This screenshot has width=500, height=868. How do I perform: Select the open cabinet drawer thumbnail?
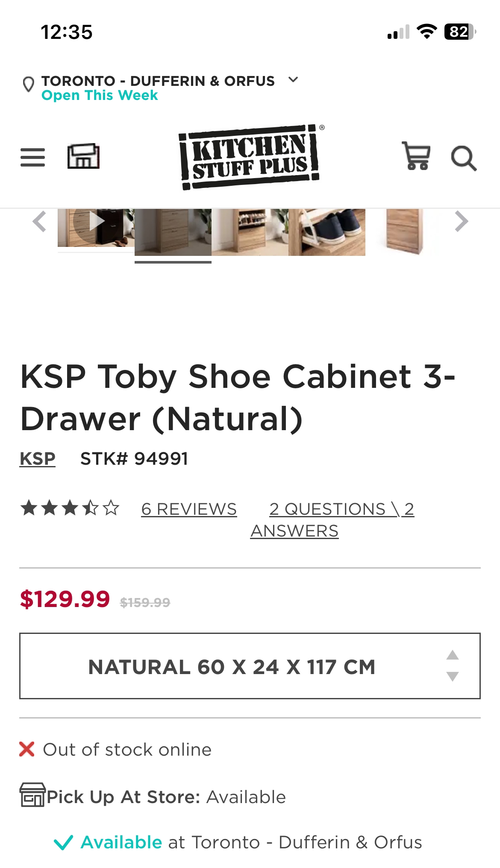coord(250,232)
